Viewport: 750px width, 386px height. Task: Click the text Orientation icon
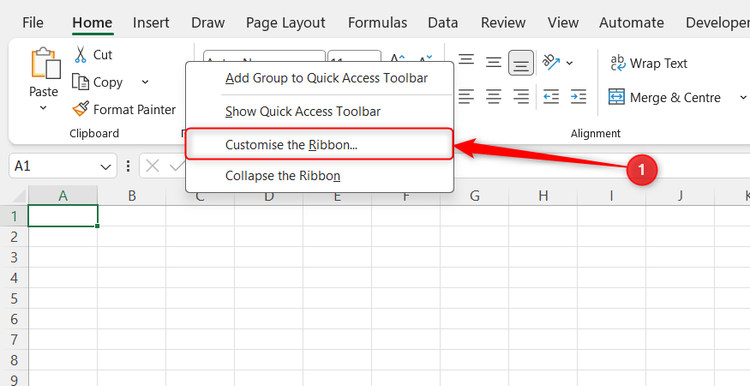551,62
